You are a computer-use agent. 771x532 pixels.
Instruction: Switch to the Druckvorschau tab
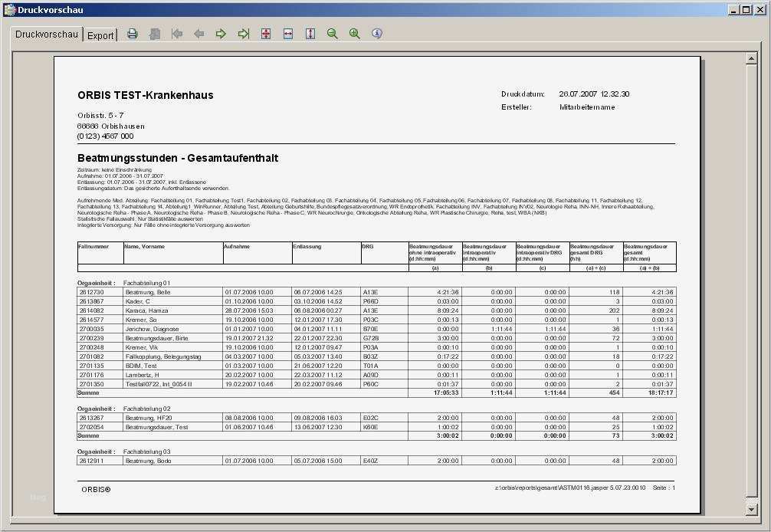tap(47, 34)
